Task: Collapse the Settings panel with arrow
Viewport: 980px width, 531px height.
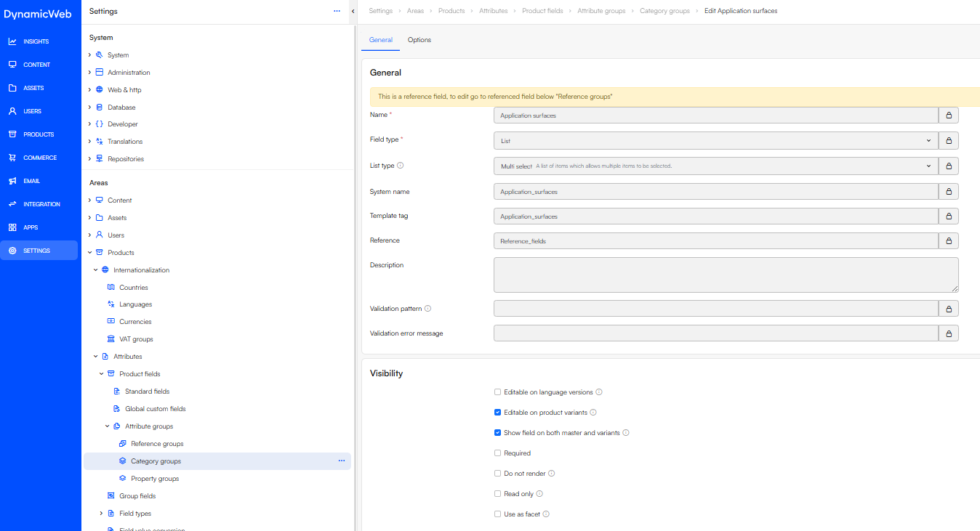Action: pyautogui.click(x=353, y=12)
